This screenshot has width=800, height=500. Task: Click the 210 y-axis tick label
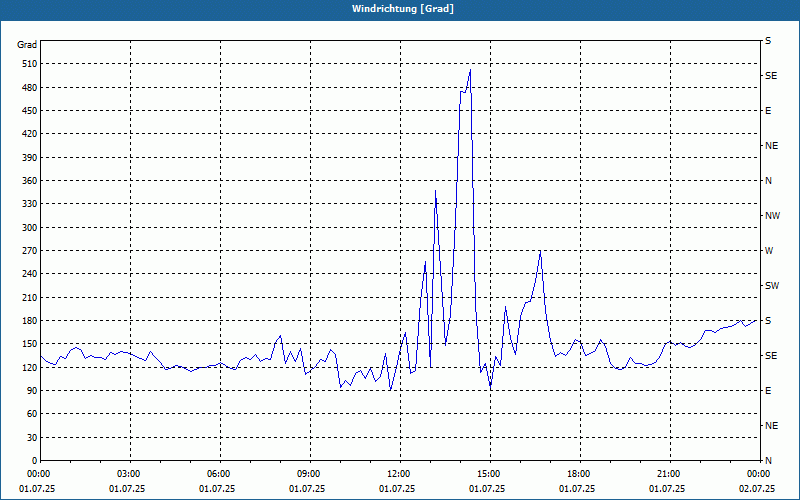tap(30, 297)
